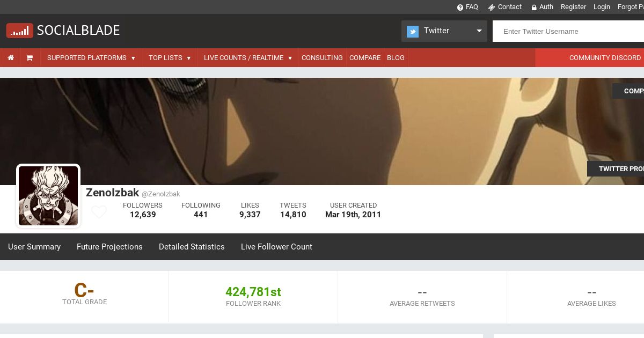Click the Auth link in top bar
Screen dimensions: 644x338
click(x=546, y=7)
